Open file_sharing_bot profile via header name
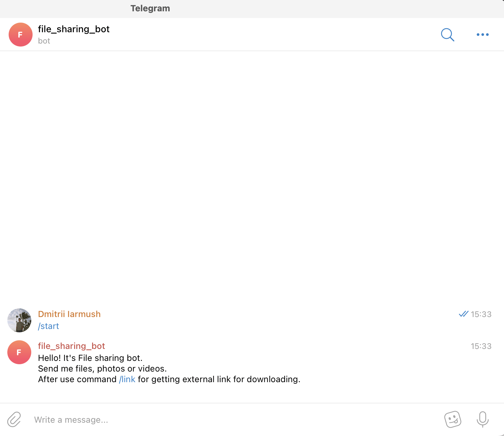 [74, 29]
